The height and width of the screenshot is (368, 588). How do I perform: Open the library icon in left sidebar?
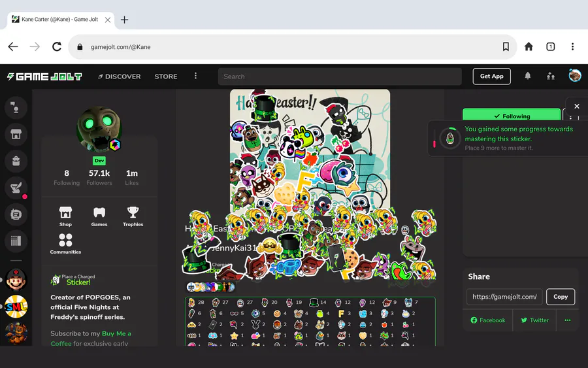click(x=16, y=241)
